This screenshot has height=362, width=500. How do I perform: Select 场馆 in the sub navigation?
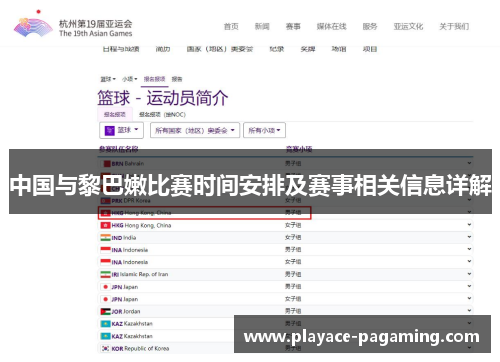point(339,49)
